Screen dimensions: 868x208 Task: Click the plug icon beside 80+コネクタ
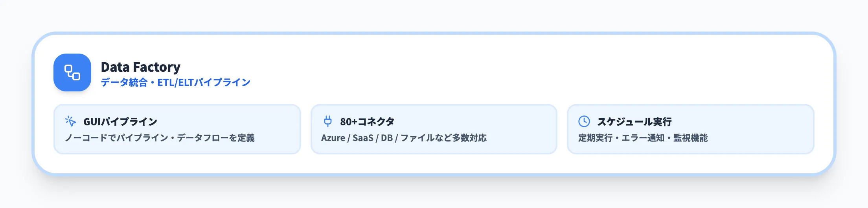pos(327,121)
